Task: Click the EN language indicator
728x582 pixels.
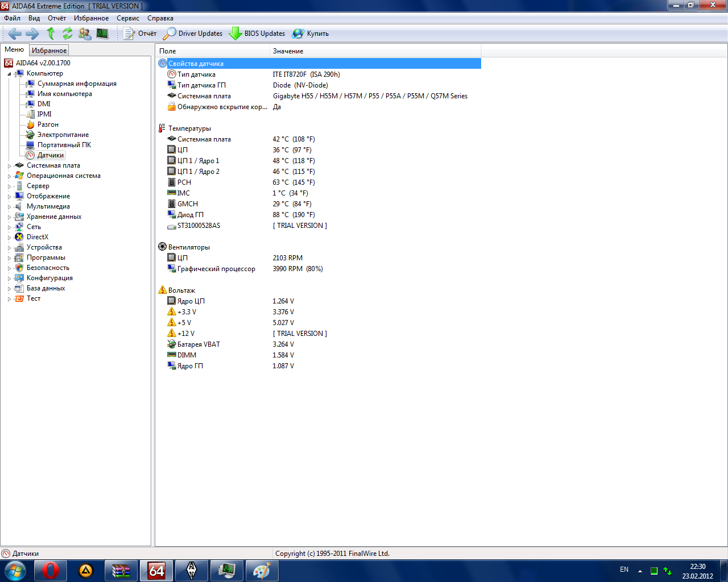Action: click(624, 569)
